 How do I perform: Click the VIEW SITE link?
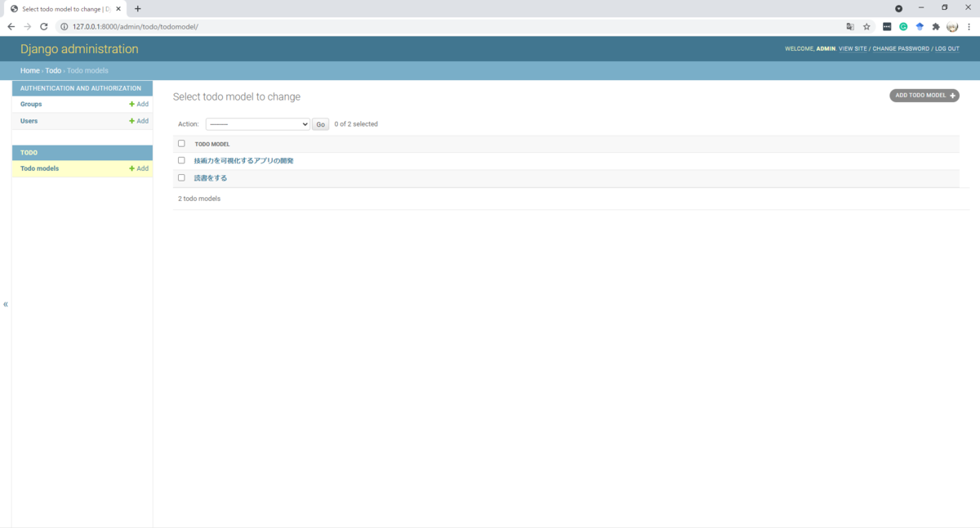[853, 49]
